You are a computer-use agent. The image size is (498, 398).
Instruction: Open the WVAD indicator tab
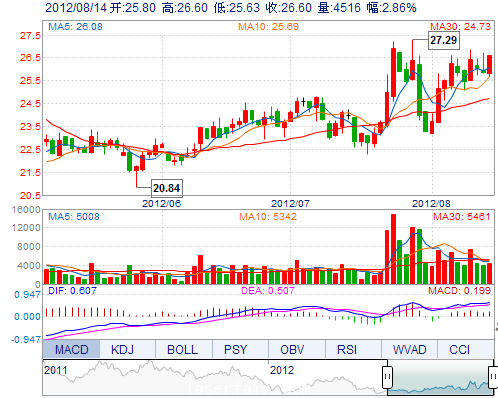pos(409,349)
